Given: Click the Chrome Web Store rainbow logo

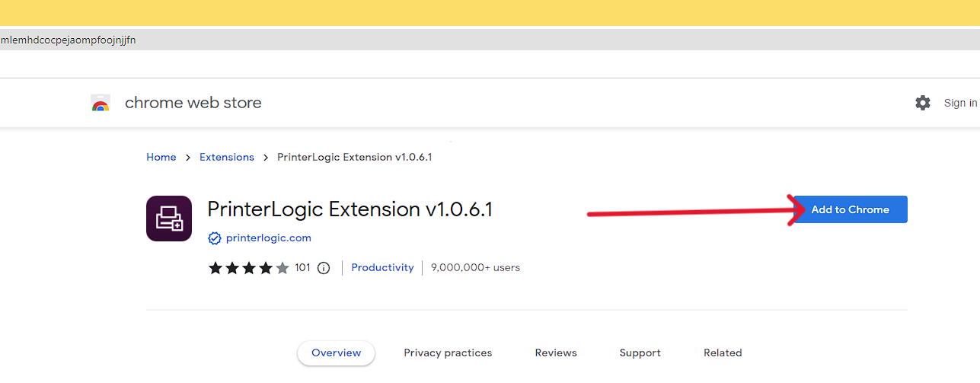Looking at the screenshot, I should coord(101,103).
